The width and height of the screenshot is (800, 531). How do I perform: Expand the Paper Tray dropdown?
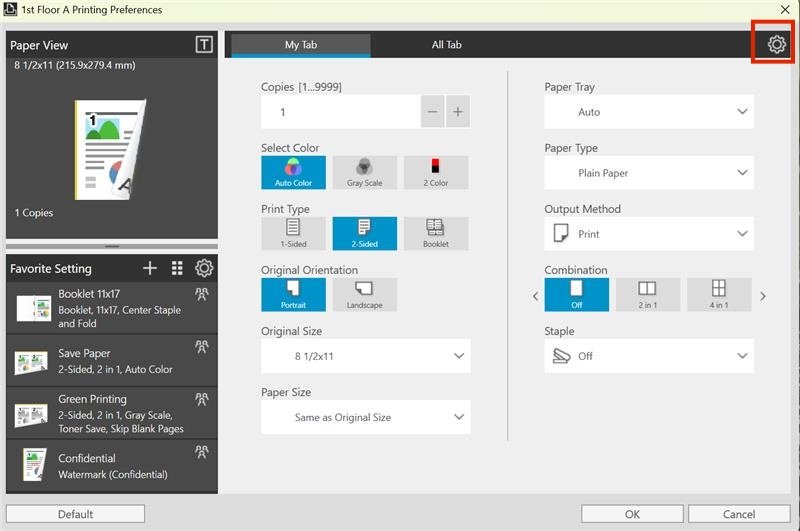[648, 112]
